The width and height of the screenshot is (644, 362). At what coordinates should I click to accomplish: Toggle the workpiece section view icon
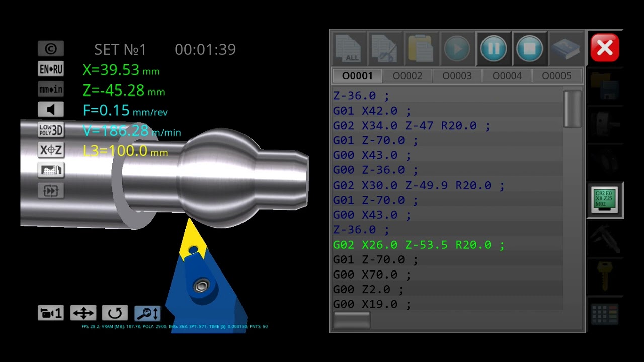(x=51, y=170)
